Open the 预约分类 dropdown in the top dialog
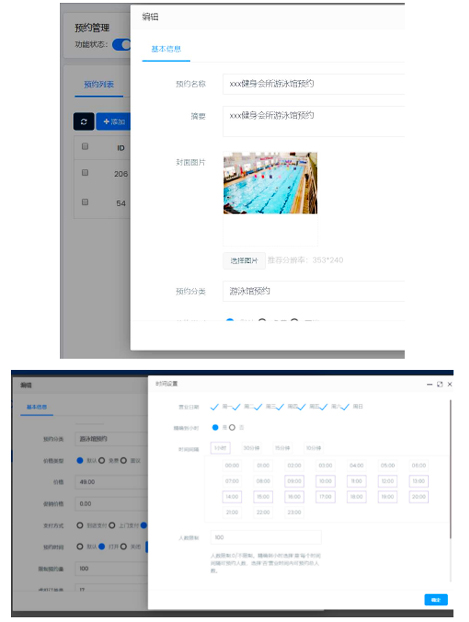The height and width of the screenshot is (622, 469). click(313, 291)
